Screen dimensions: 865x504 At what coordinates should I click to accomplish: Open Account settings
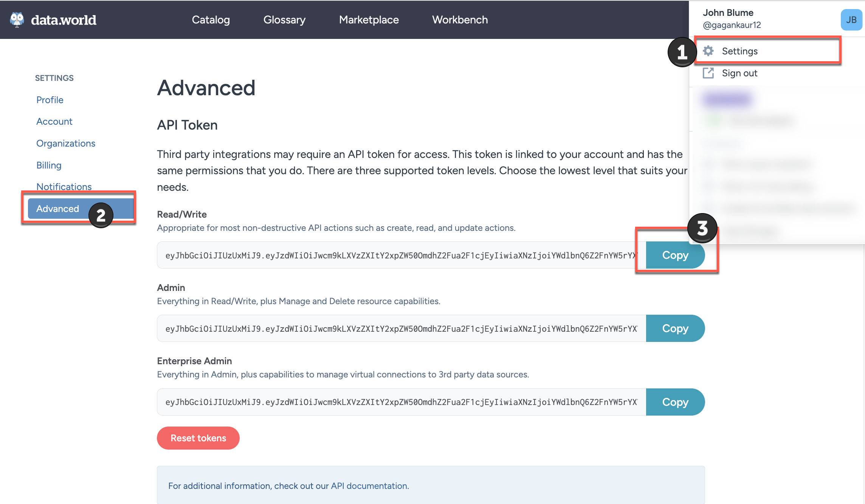(54, 121)
